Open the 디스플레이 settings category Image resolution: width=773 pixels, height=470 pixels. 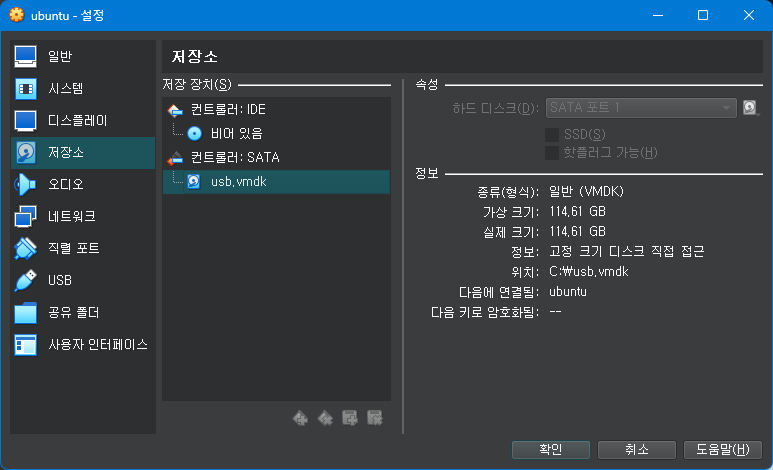coord(83,120)
